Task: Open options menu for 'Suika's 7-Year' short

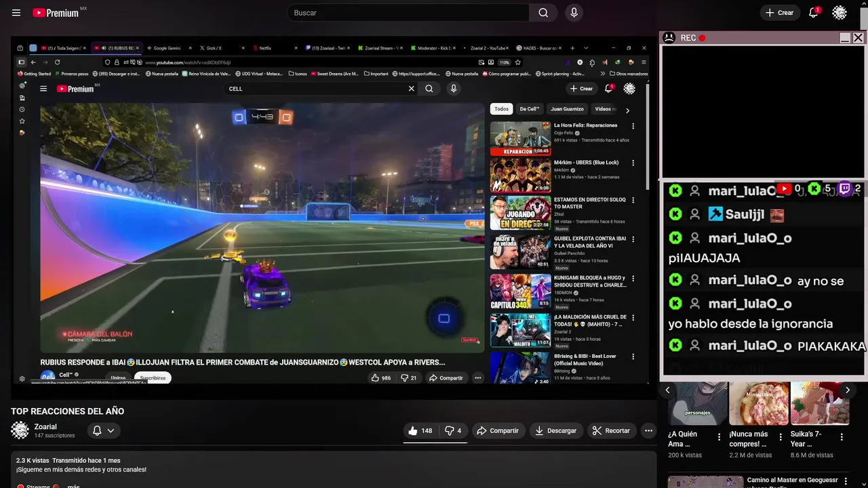Action: pos(842,437)
